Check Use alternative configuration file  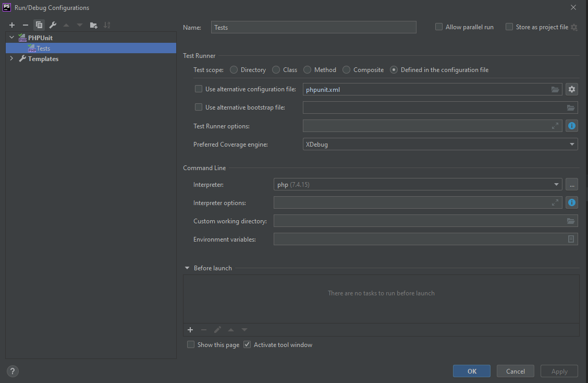pyautogui.click(x=199, y=89)
